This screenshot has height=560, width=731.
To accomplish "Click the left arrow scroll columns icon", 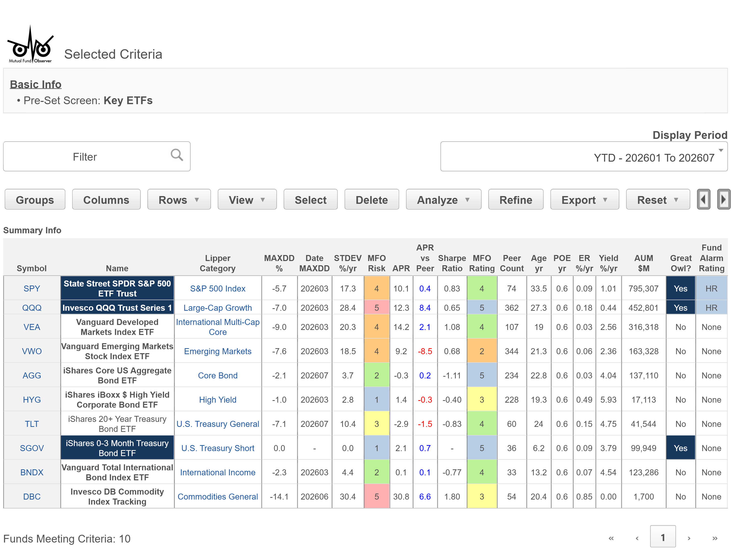I will point(703,199).
